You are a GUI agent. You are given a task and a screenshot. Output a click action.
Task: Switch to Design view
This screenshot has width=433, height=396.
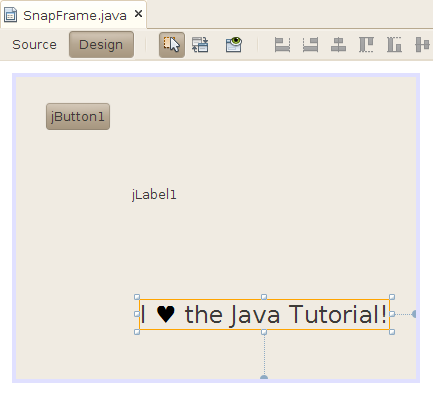101,45
